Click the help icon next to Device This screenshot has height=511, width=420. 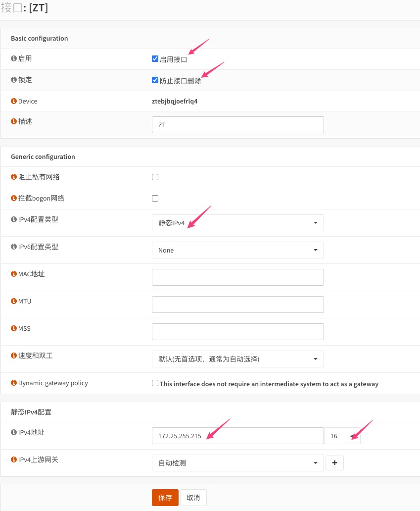pos(14,102)
